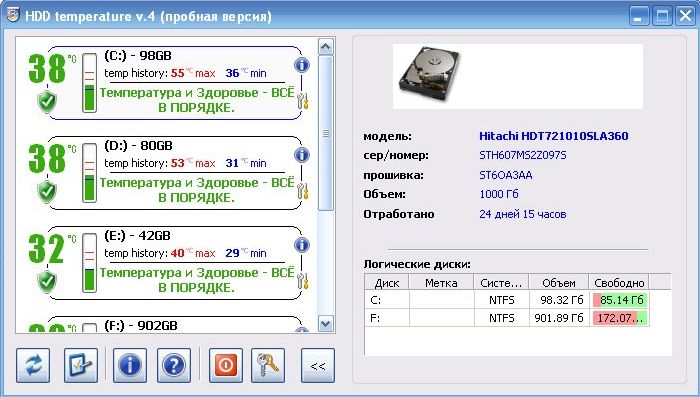The image size is (700, 397).
Task: Close the HDD temperature window
Action: point(685,17)
